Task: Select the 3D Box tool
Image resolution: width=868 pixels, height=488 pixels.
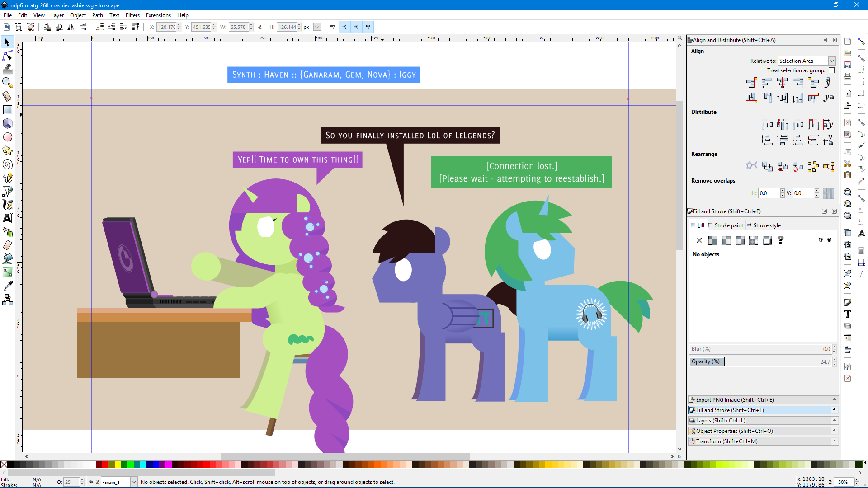Action: pos(7,123)
